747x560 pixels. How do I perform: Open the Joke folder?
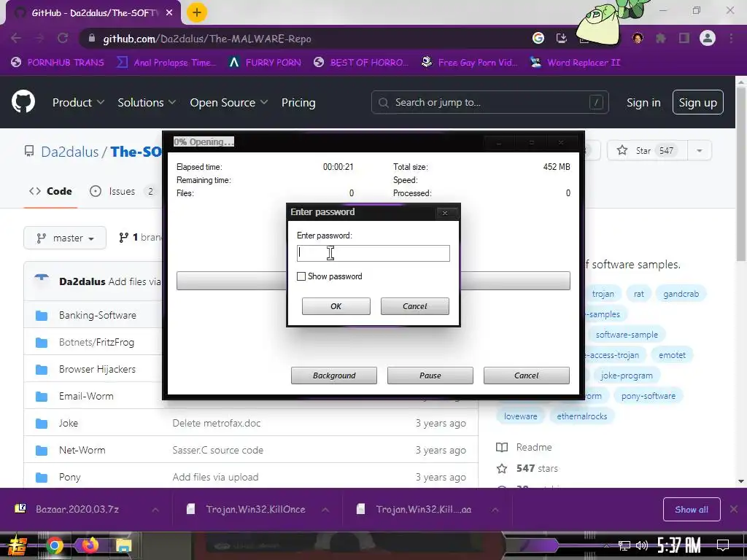[68, 423]
